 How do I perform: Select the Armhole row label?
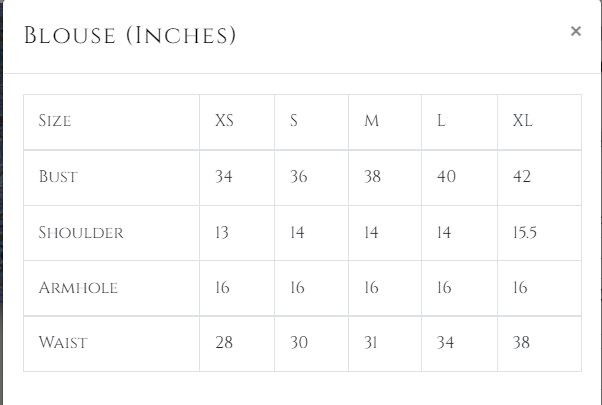78,288
